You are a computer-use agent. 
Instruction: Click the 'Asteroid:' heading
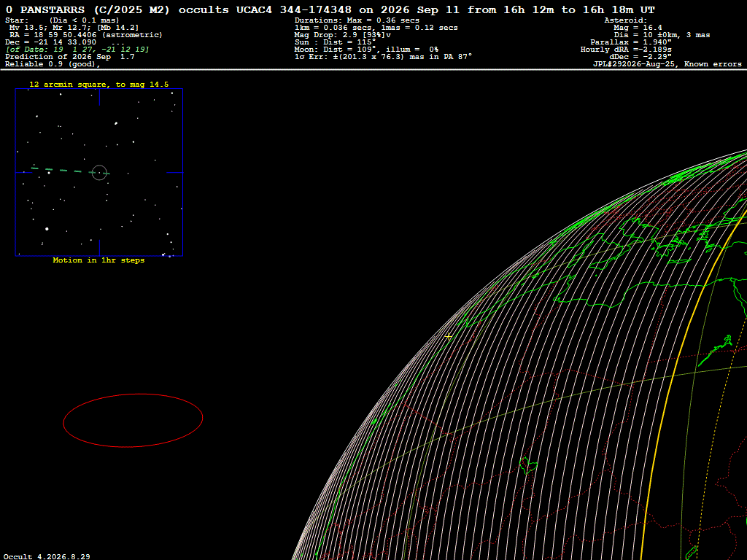625,20
